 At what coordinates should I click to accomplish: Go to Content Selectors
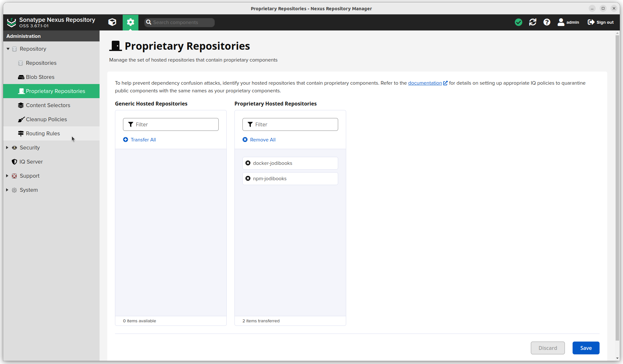(x=51, y=105)
